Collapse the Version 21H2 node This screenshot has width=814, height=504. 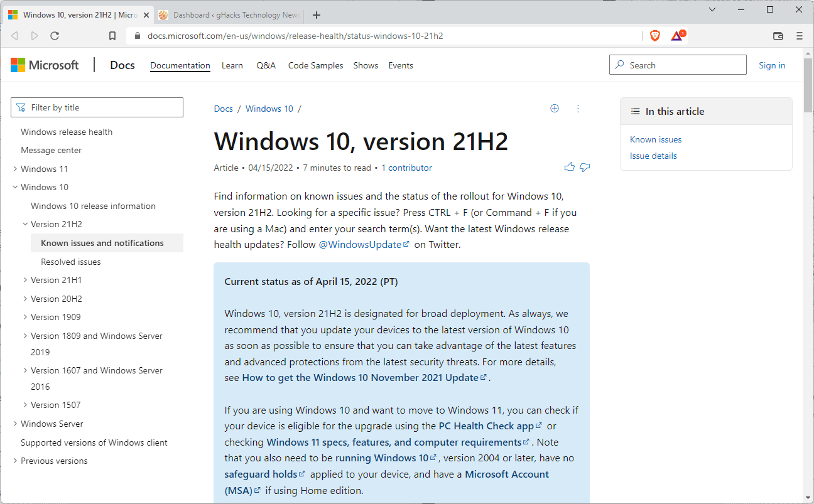pyautogui.click(x=25, y=224)
